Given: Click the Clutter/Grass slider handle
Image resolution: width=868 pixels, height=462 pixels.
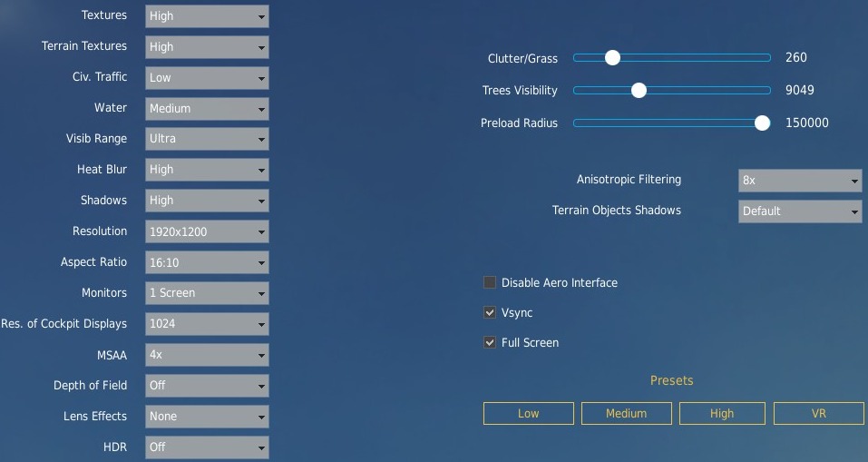Looking at the screenshot, I should tap(612, 57).
